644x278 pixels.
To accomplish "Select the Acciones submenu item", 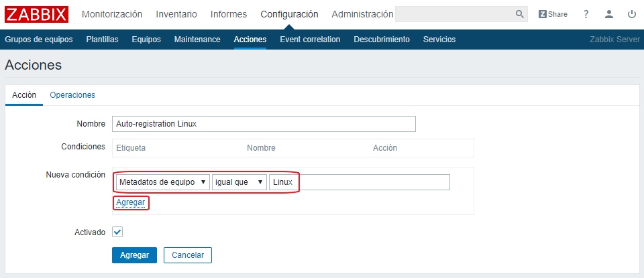I will 250,40.
